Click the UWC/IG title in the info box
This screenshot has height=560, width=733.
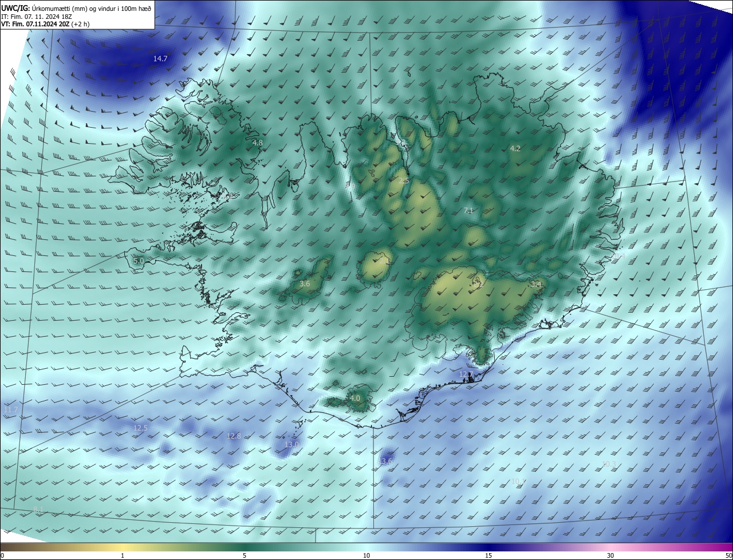click(15, 8)
